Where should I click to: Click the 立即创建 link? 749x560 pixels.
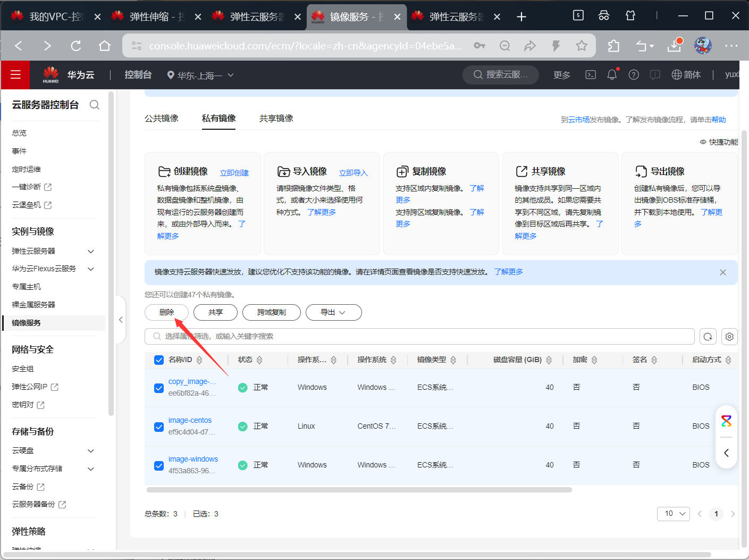point(234,173)
